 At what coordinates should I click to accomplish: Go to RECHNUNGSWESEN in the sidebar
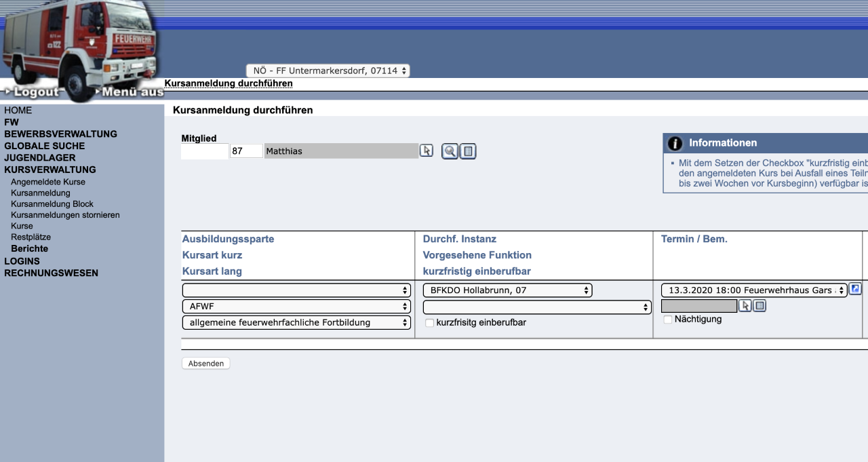coord(51,273)
